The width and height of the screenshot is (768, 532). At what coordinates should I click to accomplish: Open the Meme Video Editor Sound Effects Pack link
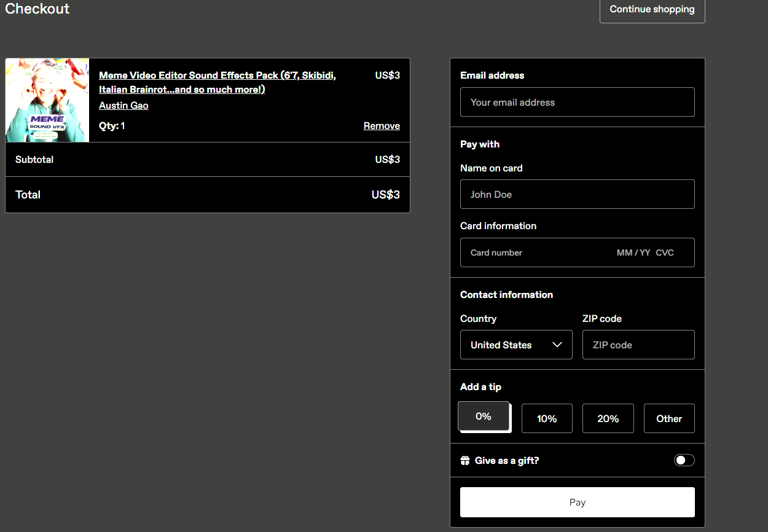point(217,82)
